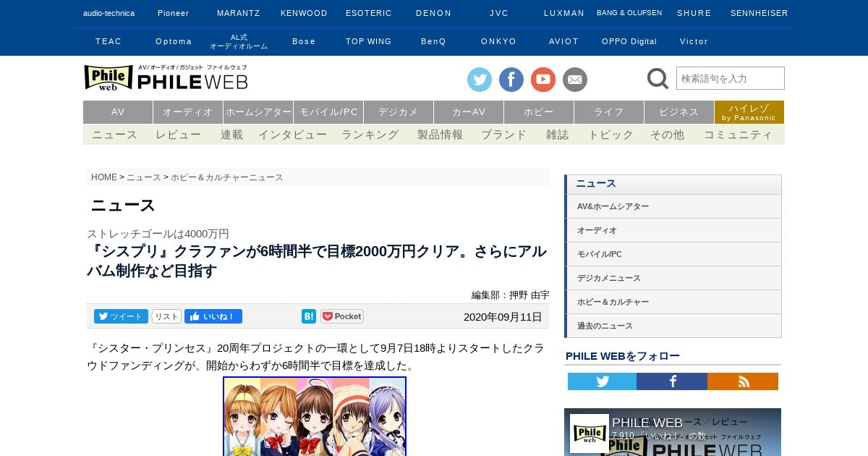The height and width of the screenshot is (456, 868).
Task: Click the MARANTZ brand link
Action: coord(239,13)
